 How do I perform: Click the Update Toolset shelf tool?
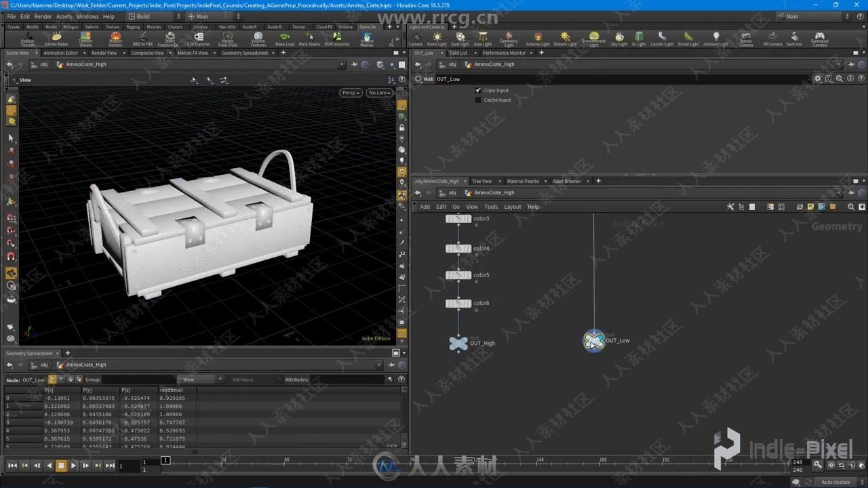pyautogui.click(x=27, y=39)
